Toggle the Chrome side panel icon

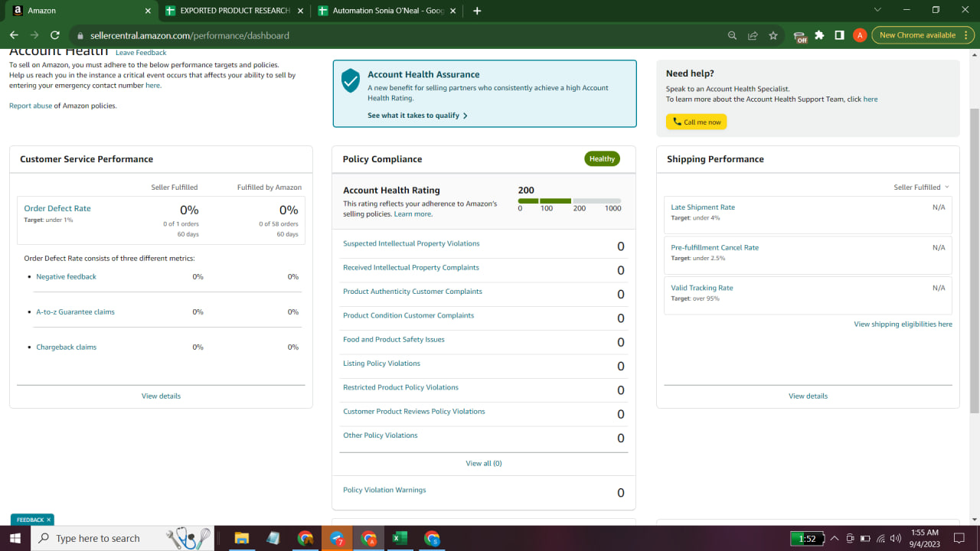[840, 35]
